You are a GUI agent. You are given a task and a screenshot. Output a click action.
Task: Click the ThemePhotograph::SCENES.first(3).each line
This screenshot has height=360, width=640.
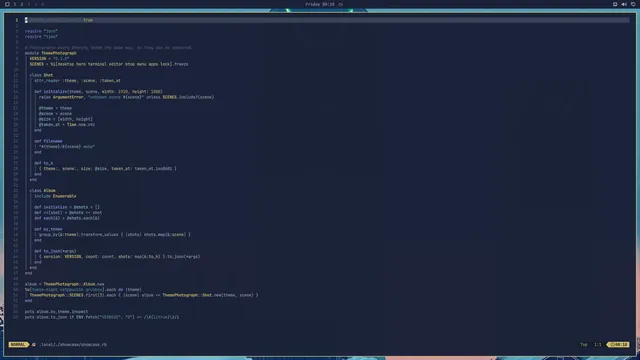[144, 295]
